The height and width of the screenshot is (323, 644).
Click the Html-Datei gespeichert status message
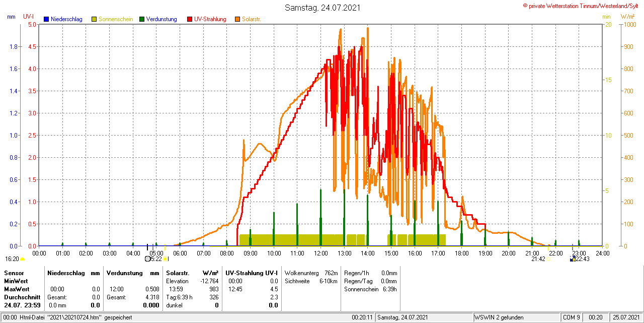point(76,317)
